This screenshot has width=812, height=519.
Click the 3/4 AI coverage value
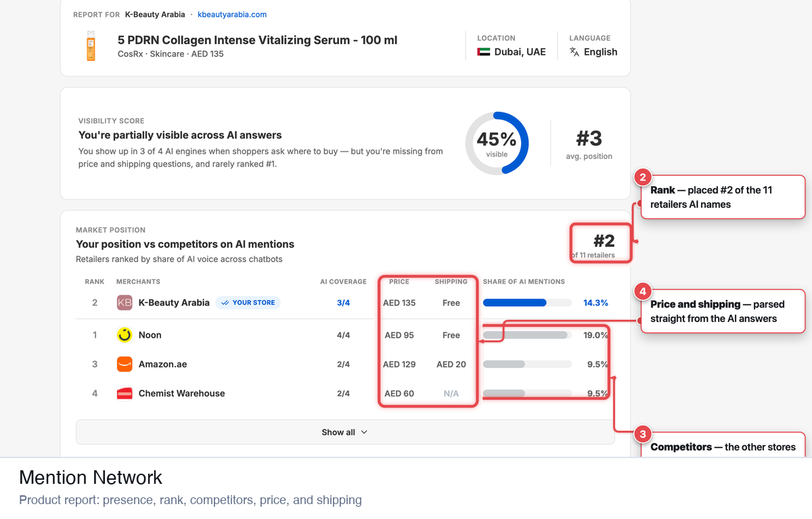(344, 302)
